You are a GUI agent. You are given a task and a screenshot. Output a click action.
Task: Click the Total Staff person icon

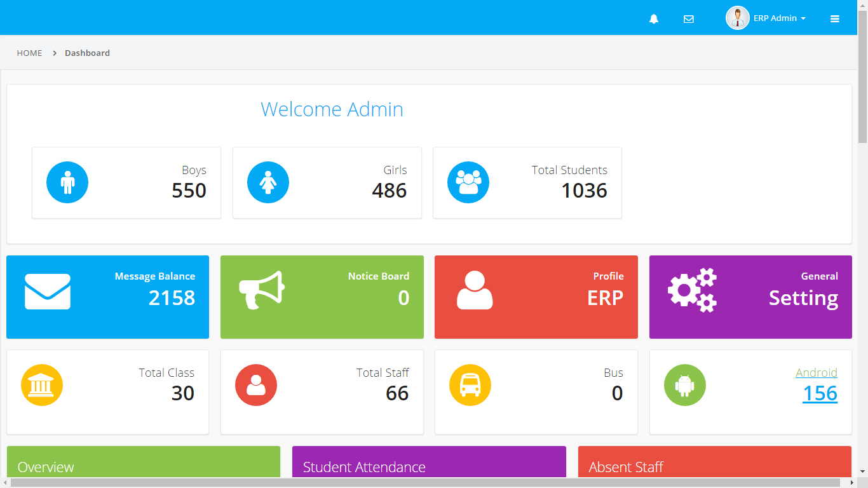pos(256,385)
